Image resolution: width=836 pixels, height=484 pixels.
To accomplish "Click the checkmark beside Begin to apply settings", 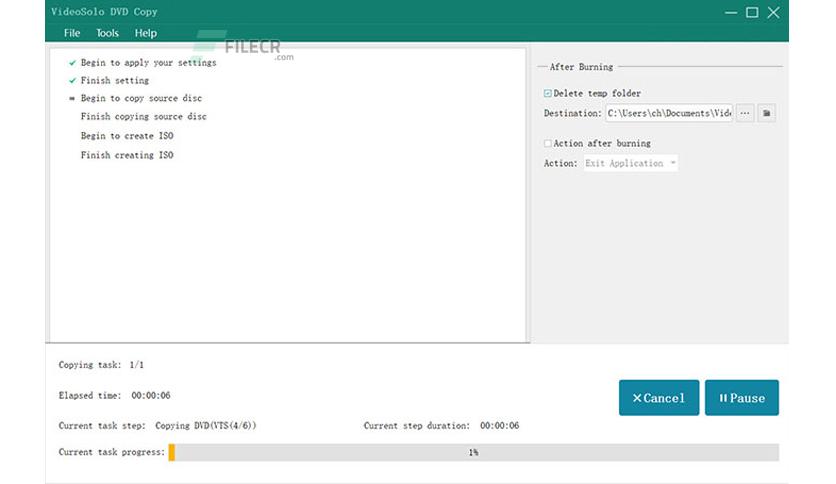I will (x=73, y=63).
